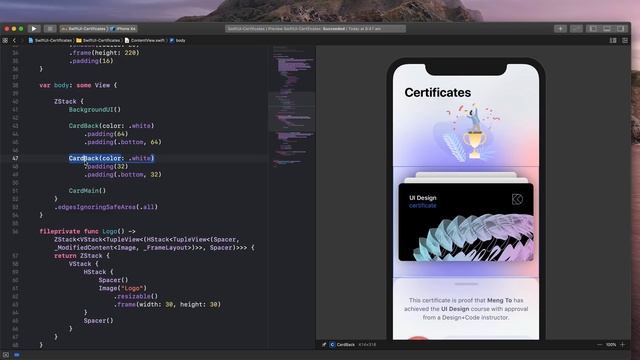640x360 pixels.
Task: Click the selected CardBack(color: .white) line
Action: tap(111, 158)
